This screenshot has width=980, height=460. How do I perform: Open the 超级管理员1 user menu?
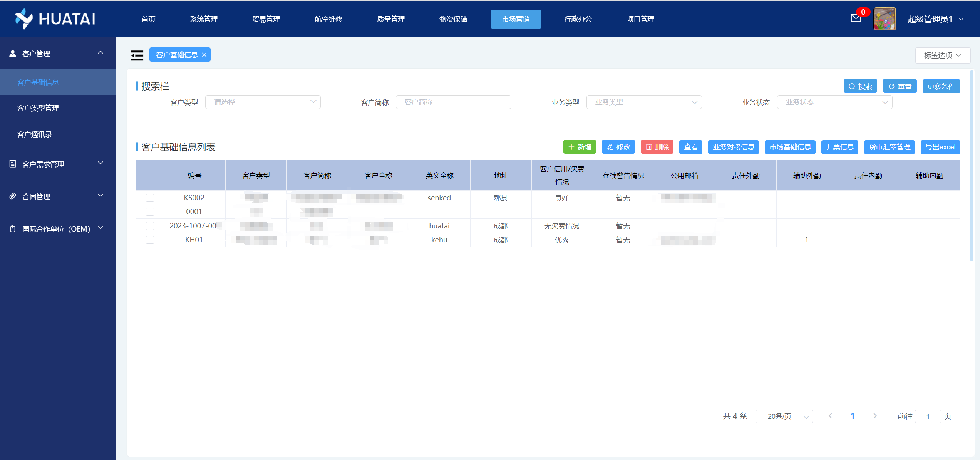coord(936,19)
